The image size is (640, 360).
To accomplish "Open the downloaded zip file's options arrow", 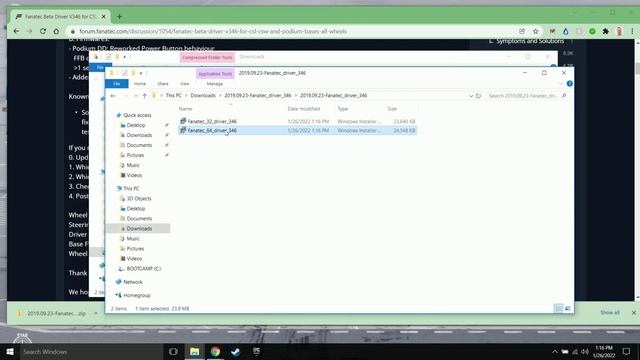I will pyautogui.click(x=96, y=313).
